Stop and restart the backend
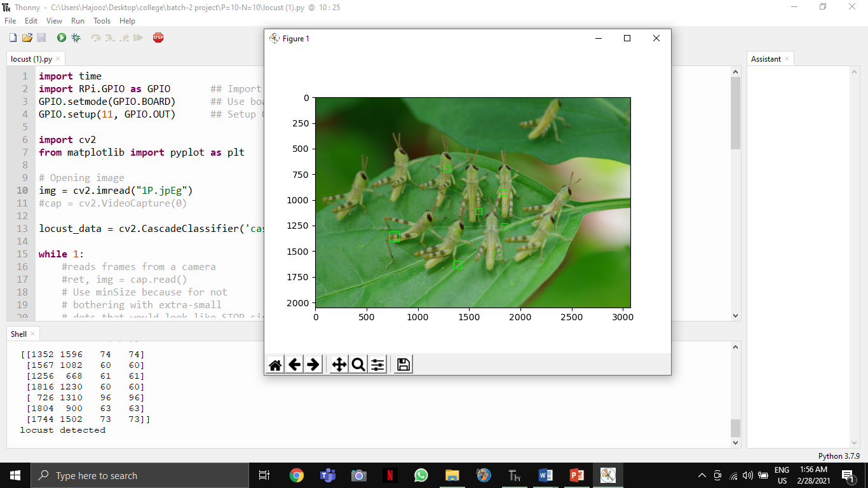Screen dimensions: 868x488 (157, 37)
